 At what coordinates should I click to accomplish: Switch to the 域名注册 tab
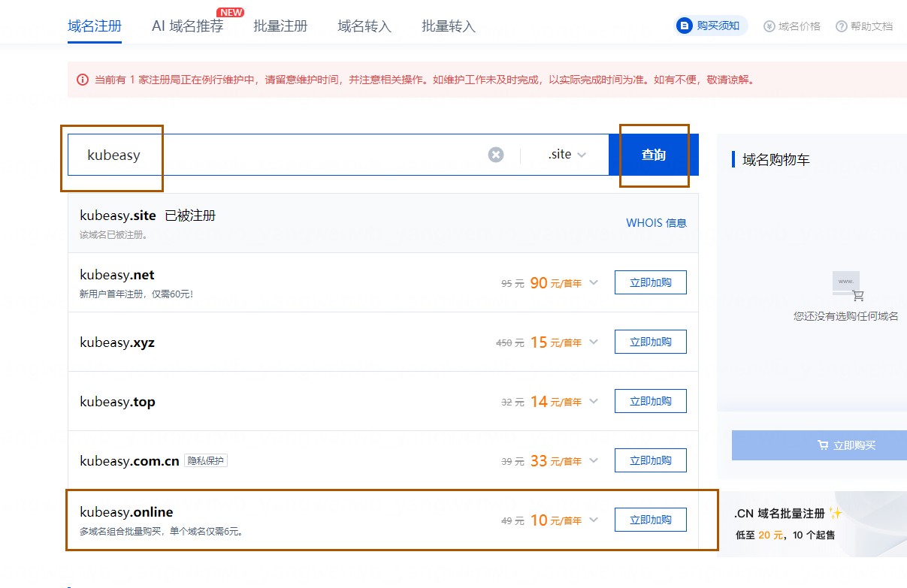click(95, 26)
